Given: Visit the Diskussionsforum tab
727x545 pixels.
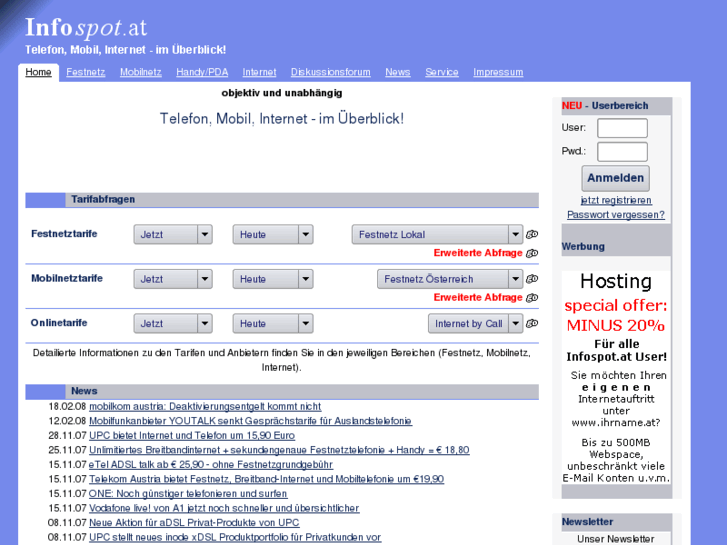Looking at the screenshot, I should [331, 72].
